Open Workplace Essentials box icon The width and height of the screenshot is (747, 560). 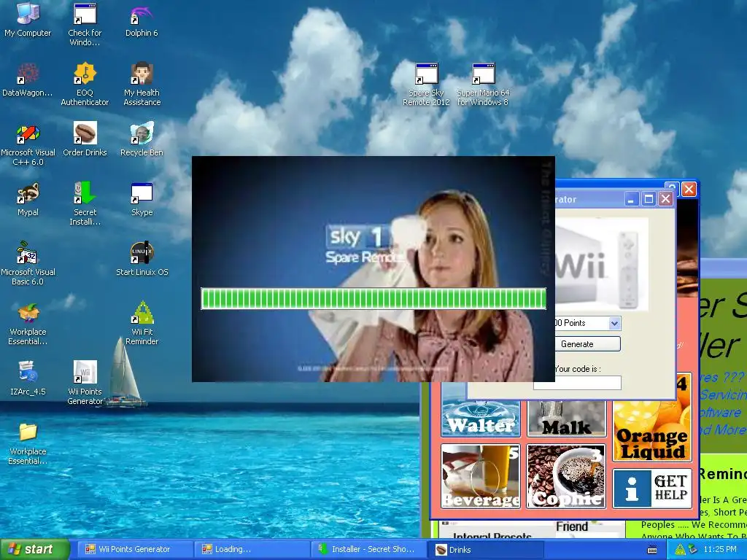click(28, 324)
